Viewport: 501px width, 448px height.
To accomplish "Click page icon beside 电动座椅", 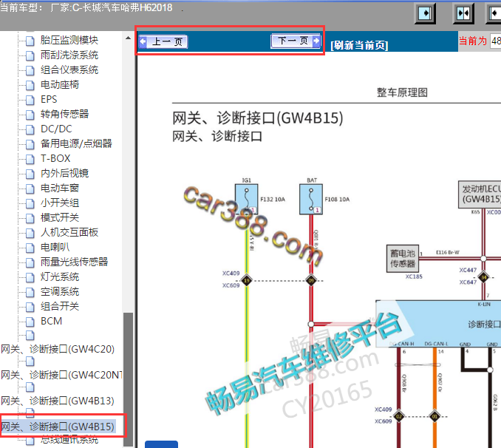I will [30, 85].
